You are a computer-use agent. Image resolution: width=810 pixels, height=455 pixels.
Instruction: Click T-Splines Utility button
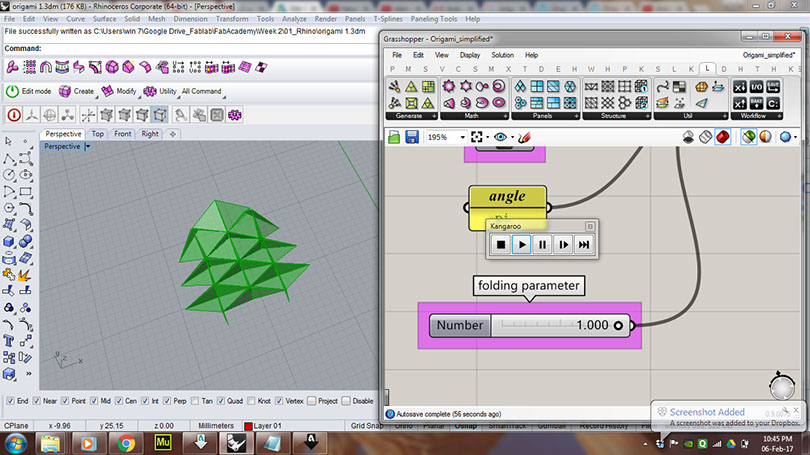point(160,91)
